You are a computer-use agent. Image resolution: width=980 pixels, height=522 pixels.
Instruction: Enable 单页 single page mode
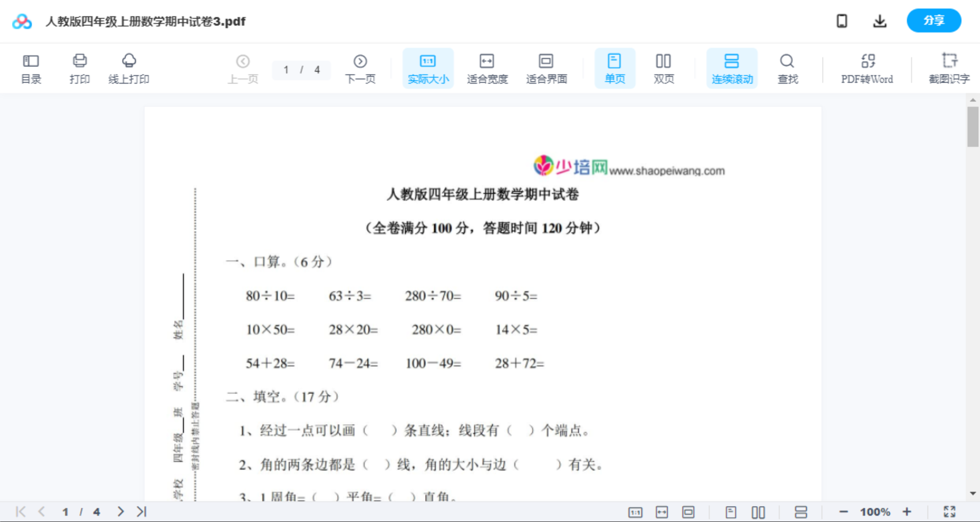[615, 68]
